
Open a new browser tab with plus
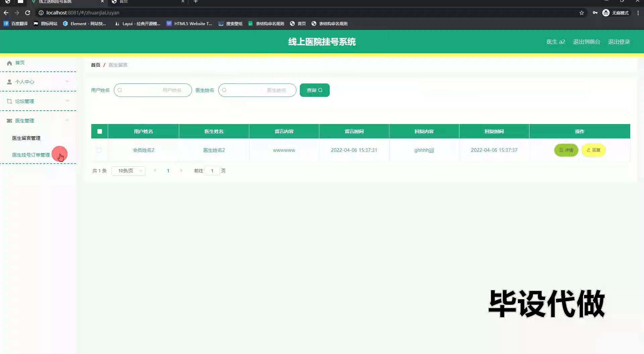[196, 2]
